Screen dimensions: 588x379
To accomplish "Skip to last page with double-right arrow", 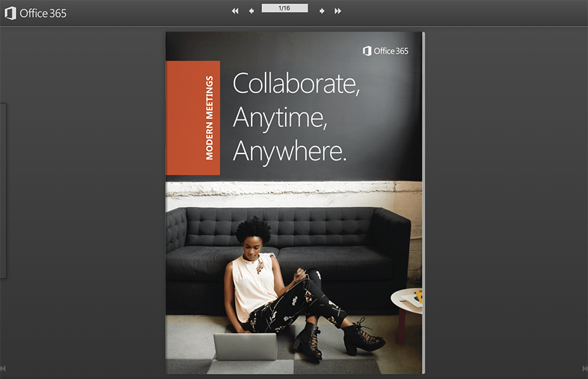I will coord(338,11).
